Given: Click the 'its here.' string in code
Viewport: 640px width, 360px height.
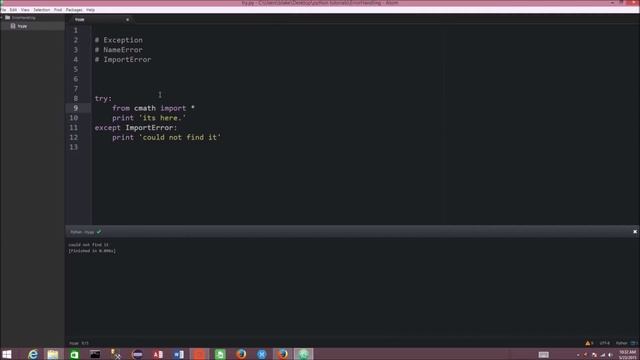Looking at the screenshot, I should pyautogui.click(x=162, y=118).
